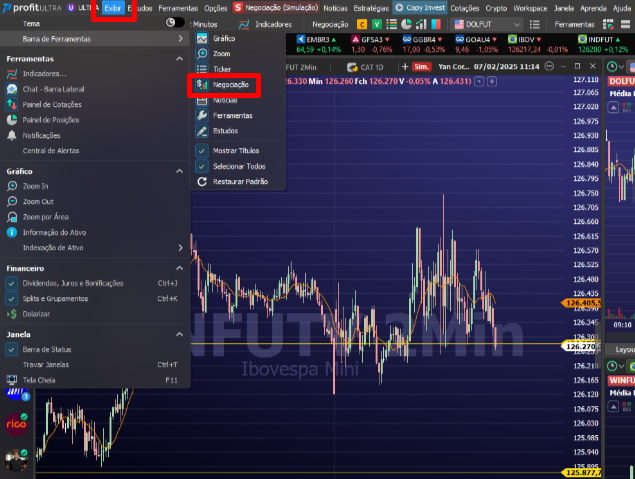Screen dimensions: 635x479
Task: Uncheck Selecionar Todos
Action: pyautogui.click(x=202, y=166)
